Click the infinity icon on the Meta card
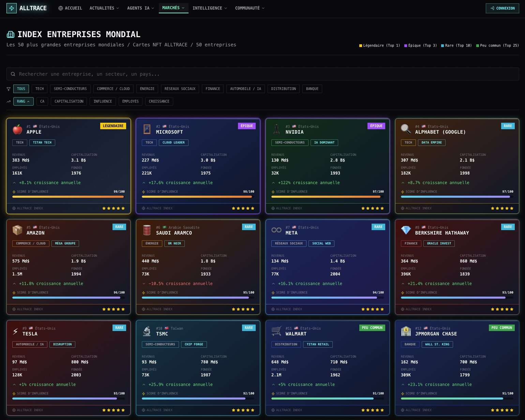Image resolution: width=525 pixels, height=420 pixels. (x=276, y=230)
